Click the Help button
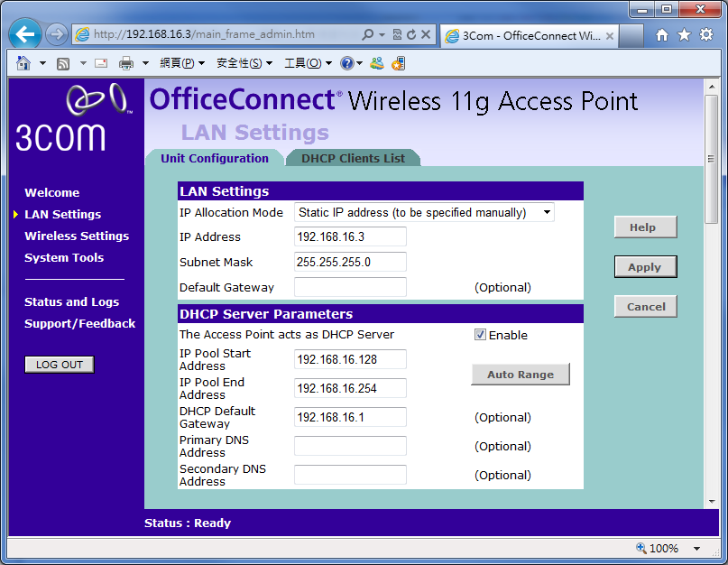Viewport: 728px width, 565px height. pos(645,227)
